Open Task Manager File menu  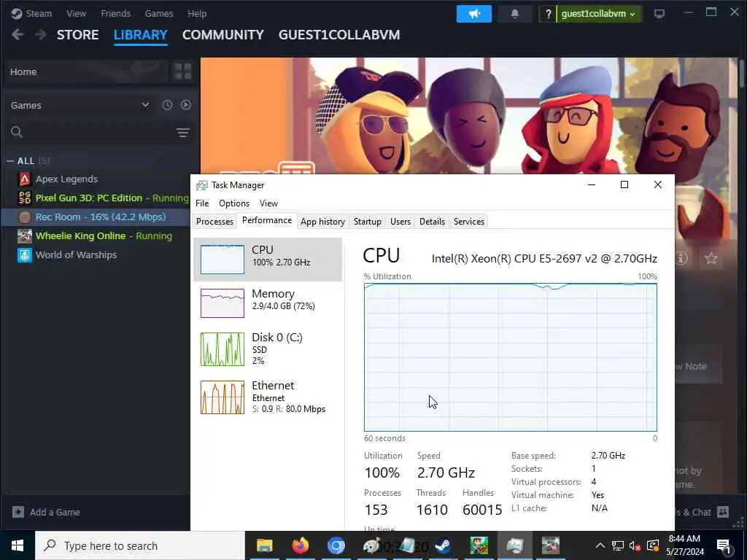pyautogui.click(x=202, y=203)
